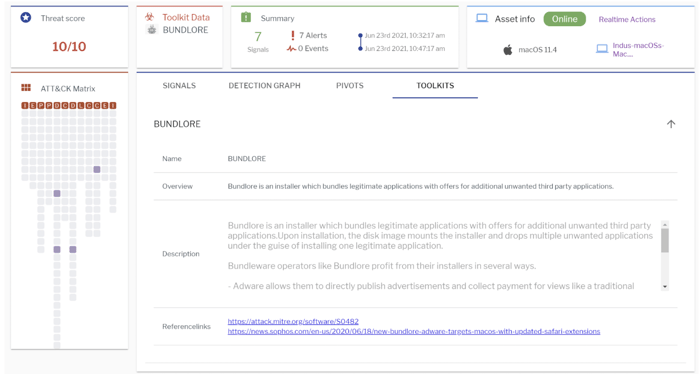Click the red Alerts exclamation icon
The width and height of the screenshot is (700, 374).
click(x=292, y=35)
